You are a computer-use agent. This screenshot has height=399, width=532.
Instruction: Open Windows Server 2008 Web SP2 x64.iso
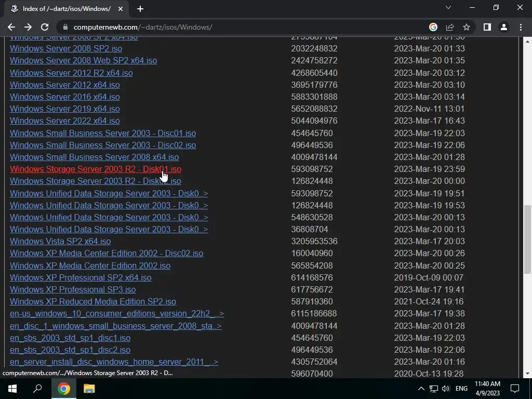pos(84,60)
